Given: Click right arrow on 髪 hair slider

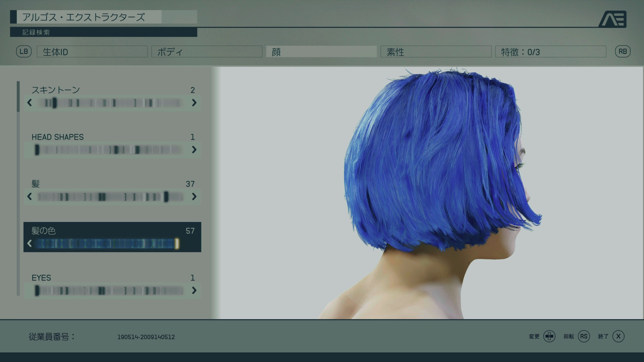Looking at the screenshot, I should tap(194, 197).
